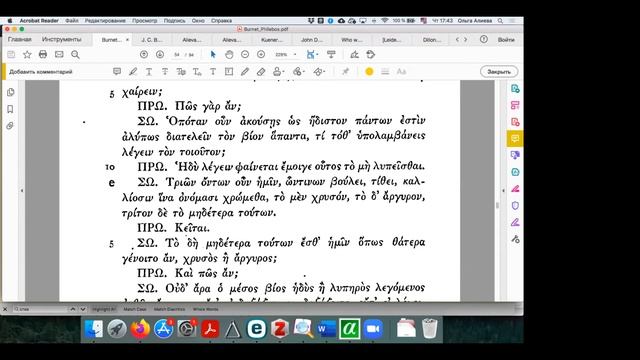Collapse the left navigation pane arrow

tap(22, 191)
